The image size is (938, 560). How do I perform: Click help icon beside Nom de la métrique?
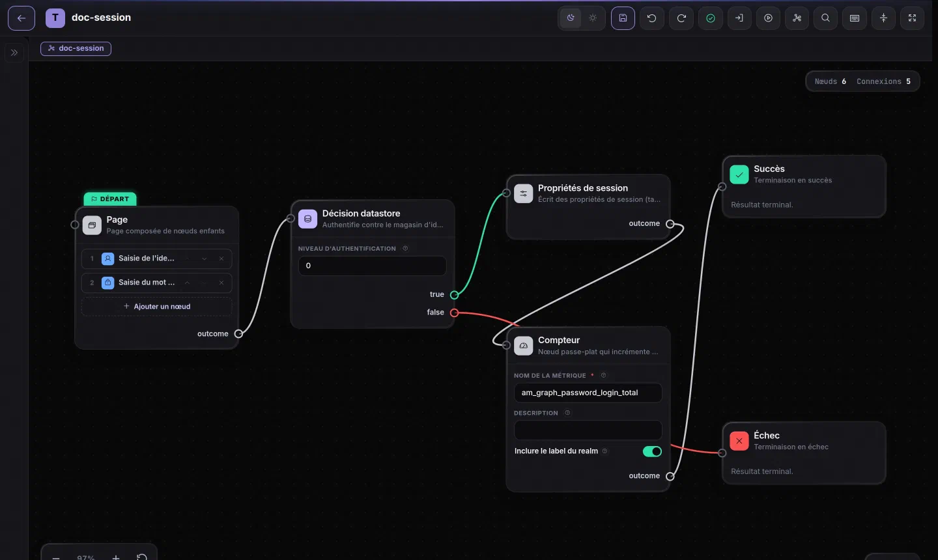(603, 375)
